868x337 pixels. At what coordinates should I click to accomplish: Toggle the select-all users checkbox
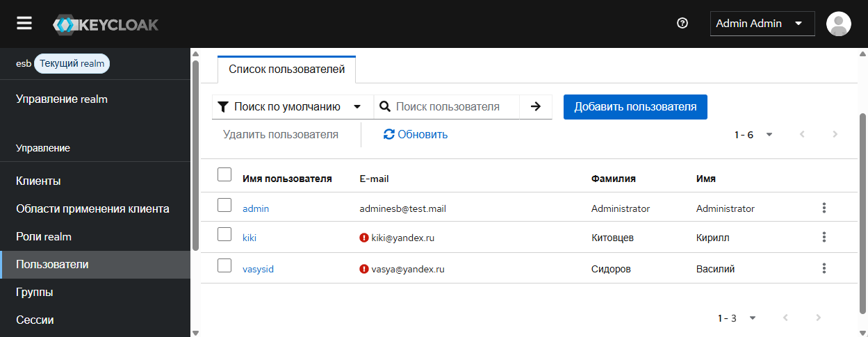point(224,174)
